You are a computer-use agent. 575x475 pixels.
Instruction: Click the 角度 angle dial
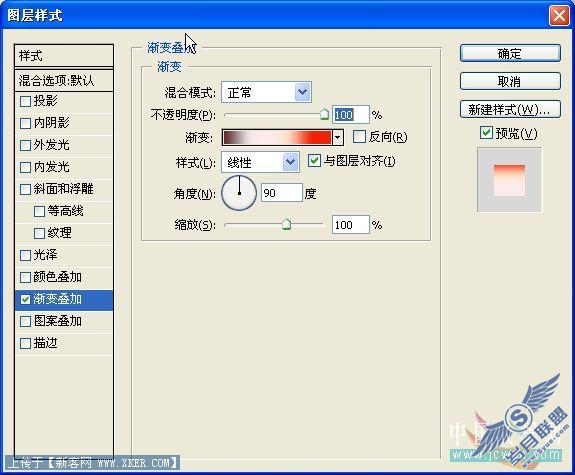coord(239,193)
